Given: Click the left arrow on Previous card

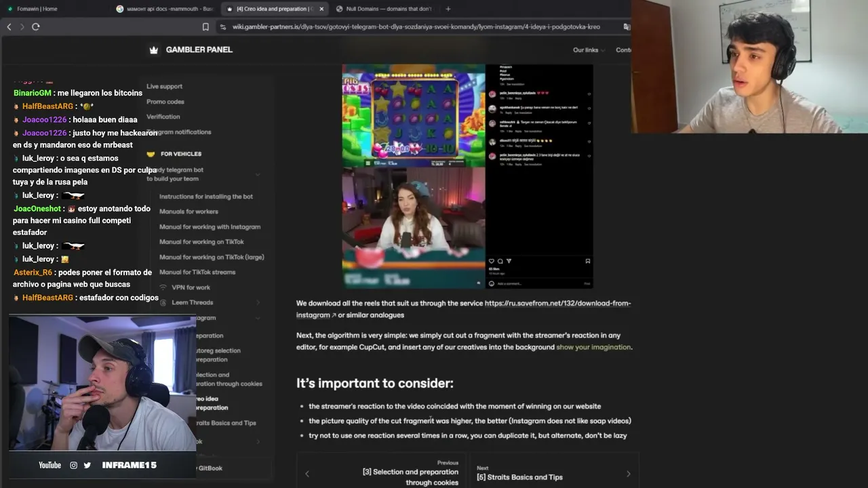Looking at the screenshot, I should coord(307,474).
